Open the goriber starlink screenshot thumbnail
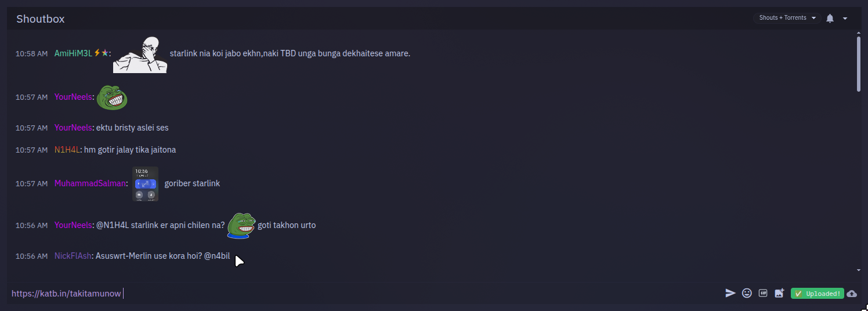Screen dimensions: 868x311 [145, 184]
